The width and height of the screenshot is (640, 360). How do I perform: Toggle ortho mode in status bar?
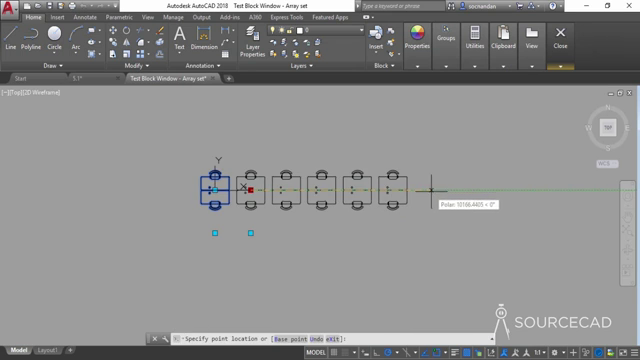pos(376,352)
